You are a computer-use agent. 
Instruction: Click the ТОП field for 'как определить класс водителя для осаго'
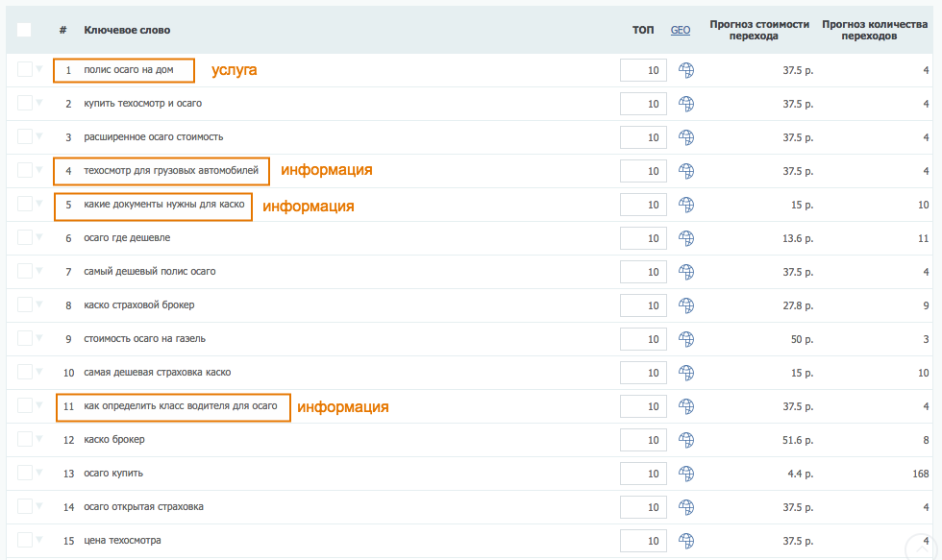point(643,406)
